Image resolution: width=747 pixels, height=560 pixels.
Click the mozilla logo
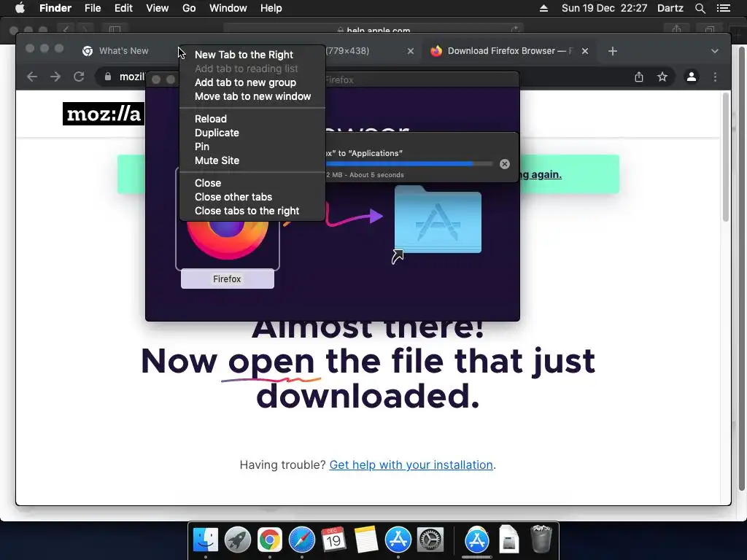tap(104, 114)
